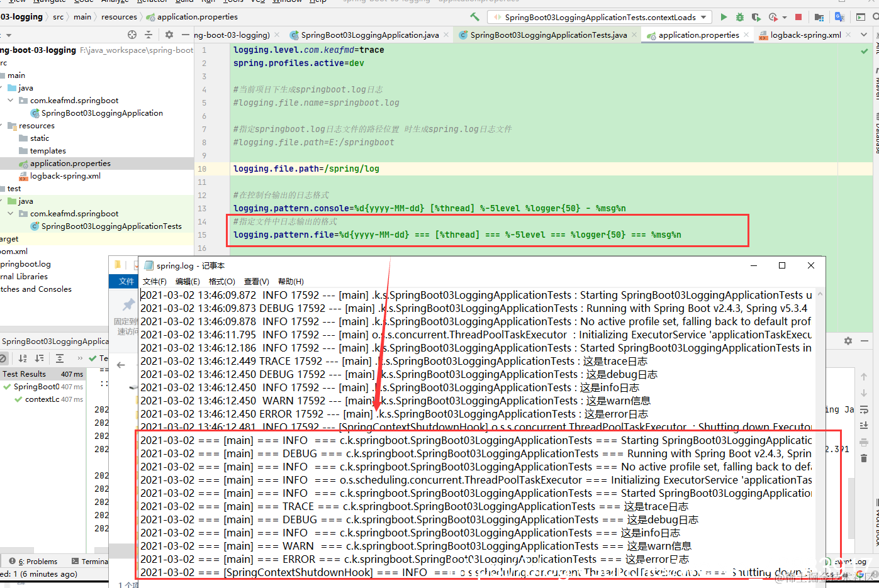Open project panel settings gear
Image resolution: width=879 pixels, height=588 pixels.
click(169, 35)
